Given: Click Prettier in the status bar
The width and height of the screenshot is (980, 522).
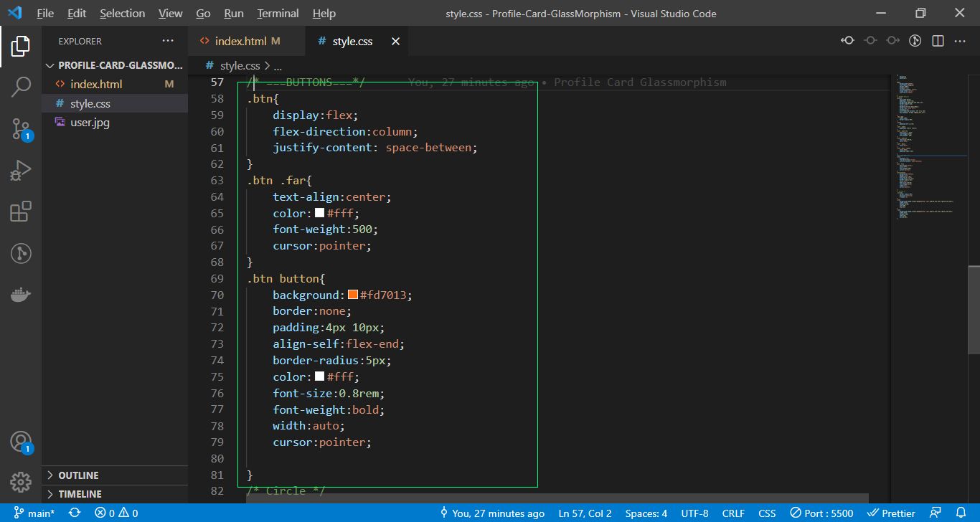Looking at the screenshot, I should click(x=891, y=513).
